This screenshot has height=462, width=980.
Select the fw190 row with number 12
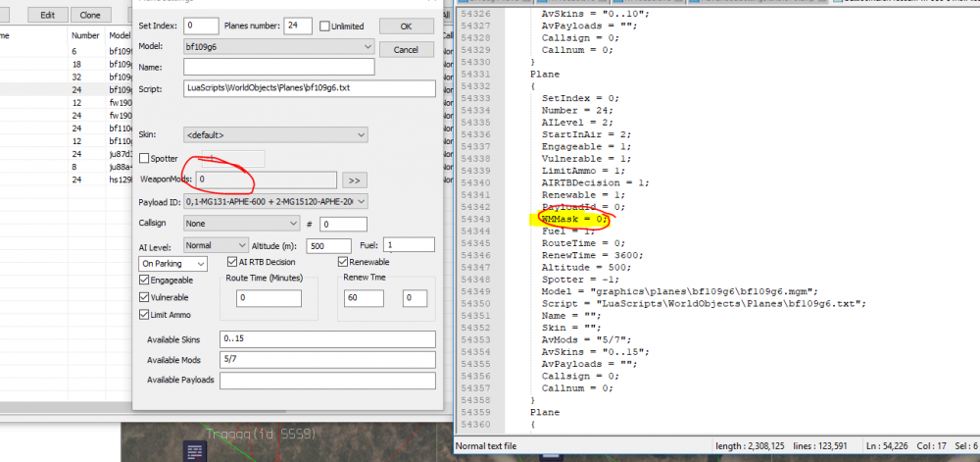coord(66,103)
